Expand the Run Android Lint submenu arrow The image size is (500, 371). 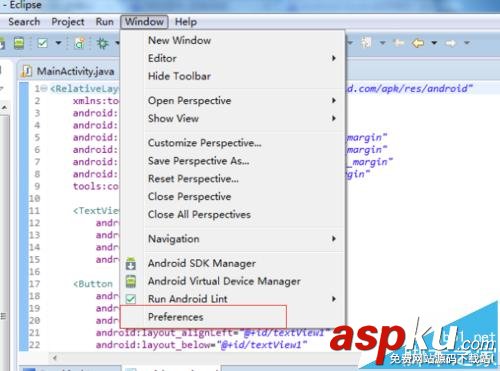[333, 299]
